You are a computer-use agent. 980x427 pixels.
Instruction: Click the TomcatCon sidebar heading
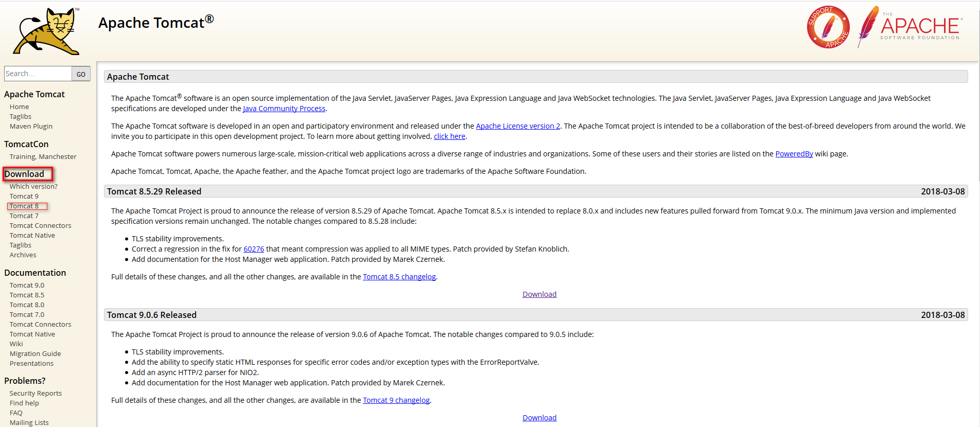26,144
